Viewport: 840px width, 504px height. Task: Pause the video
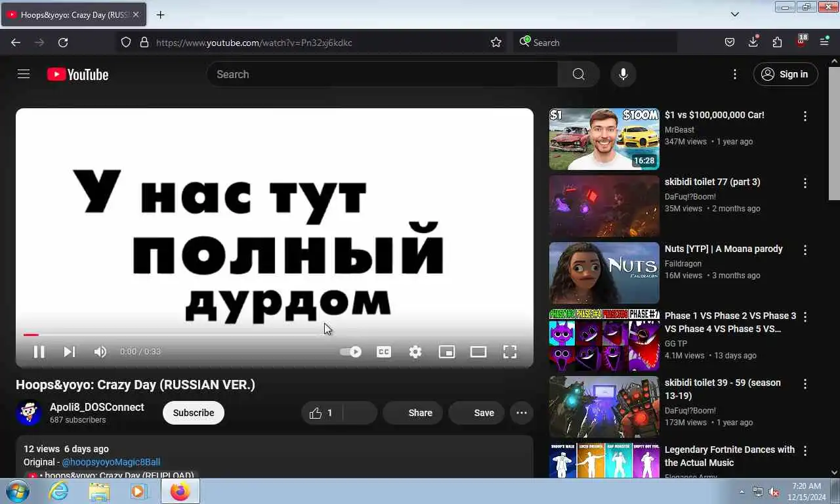39,352
